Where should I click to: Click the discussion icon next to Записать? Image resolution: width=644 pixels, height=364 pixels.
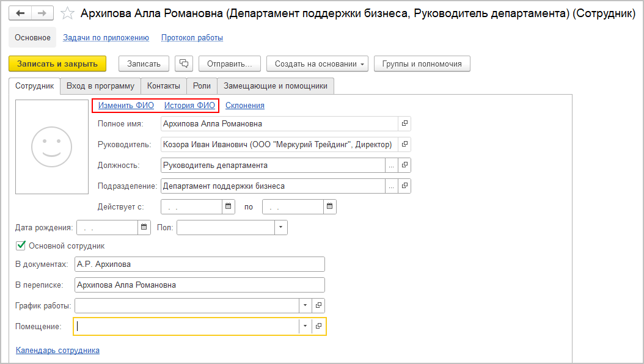click(x=184, y=64)
